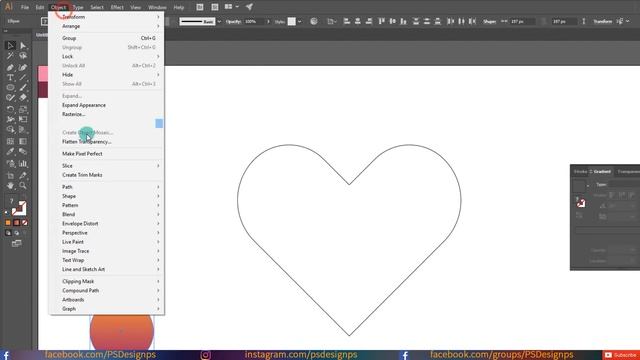The height and width of the screenshot is (360, 640).
Task: Select the Selection tool arrow
Action: [x=10, y=45]
